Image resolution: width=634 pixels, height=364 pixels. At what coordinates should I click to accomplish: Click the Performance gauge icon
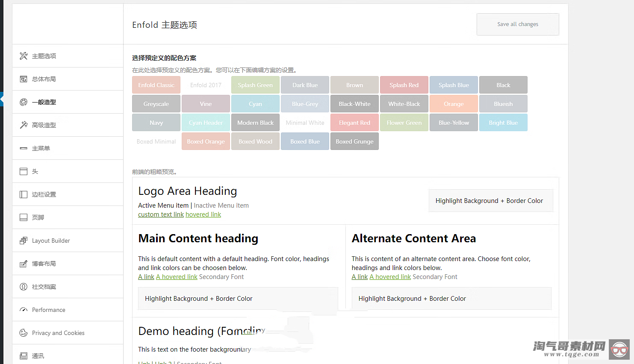[24, 310]
